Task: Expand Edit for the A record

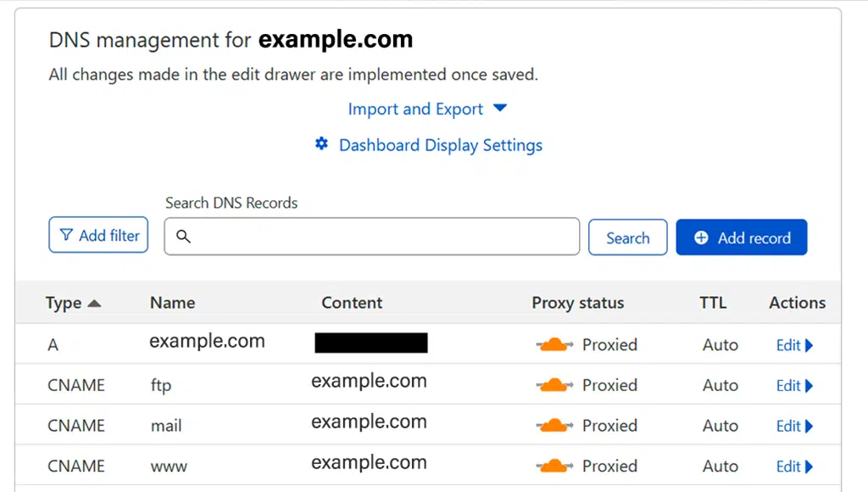Action: click(x=794, y=345)
